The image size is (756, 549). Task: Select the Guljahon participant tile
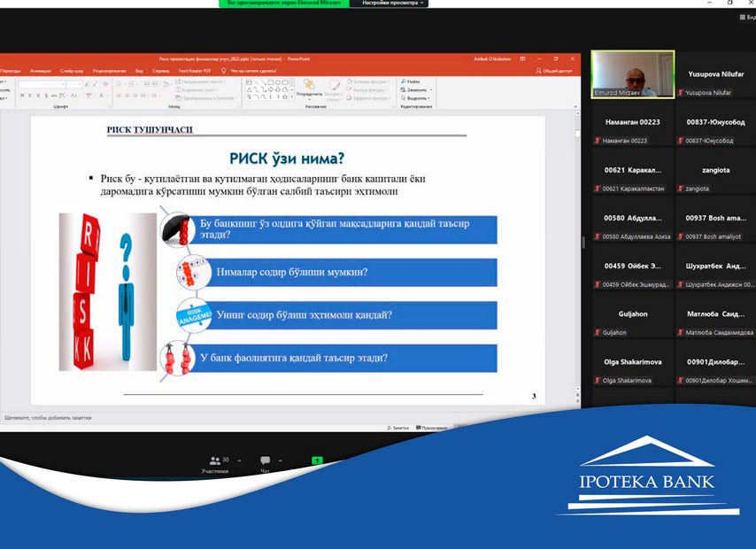click(633, 314)
